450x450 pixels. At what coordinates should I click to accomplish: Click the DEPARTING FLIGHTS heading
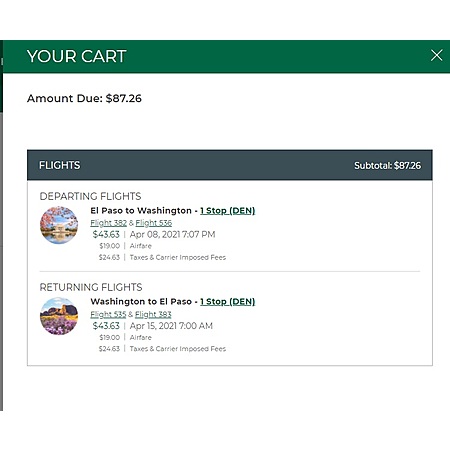pyautogui.click(x=90, y=196)
